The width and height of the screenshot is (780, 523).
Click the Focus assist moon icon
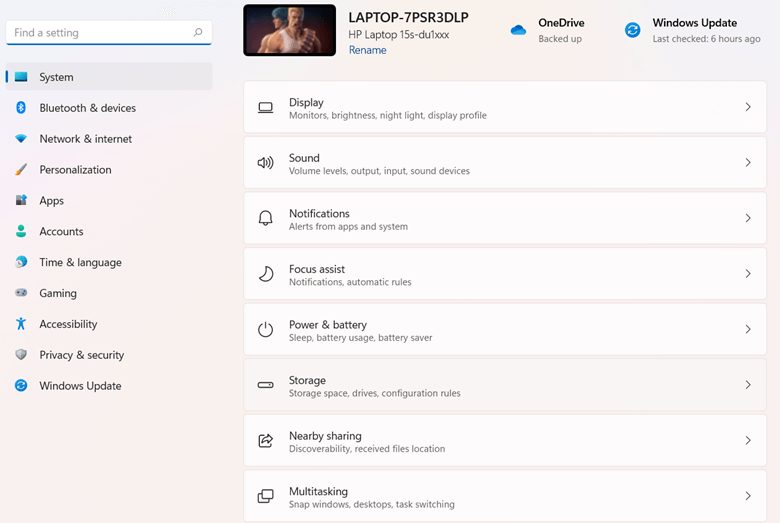(266, 274)
